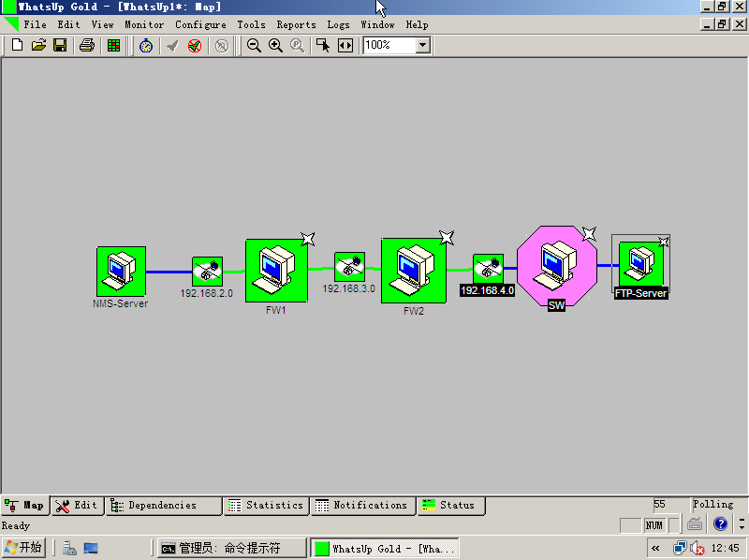Open the command prompt taskbar button
749x560 pixels.
tap(232, 548)
